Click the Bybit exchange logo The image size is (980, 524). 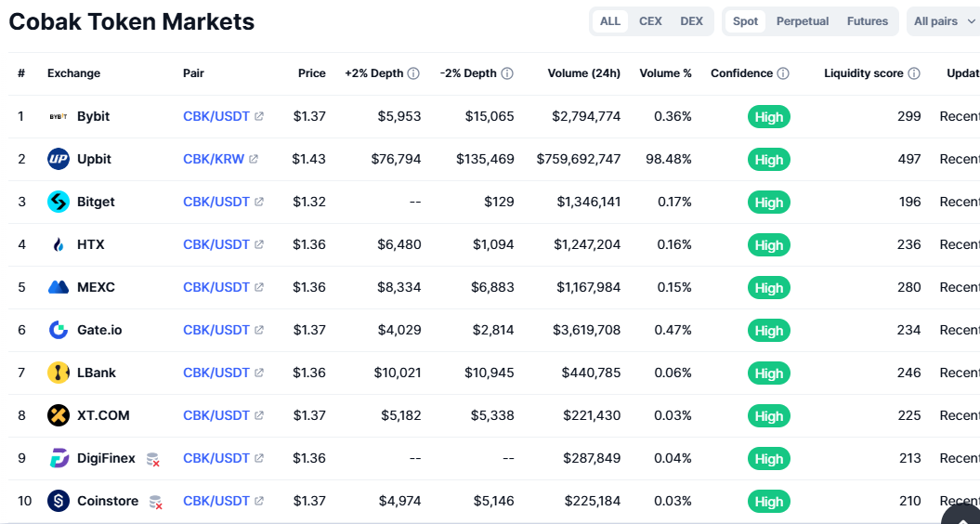coord(59,116)
